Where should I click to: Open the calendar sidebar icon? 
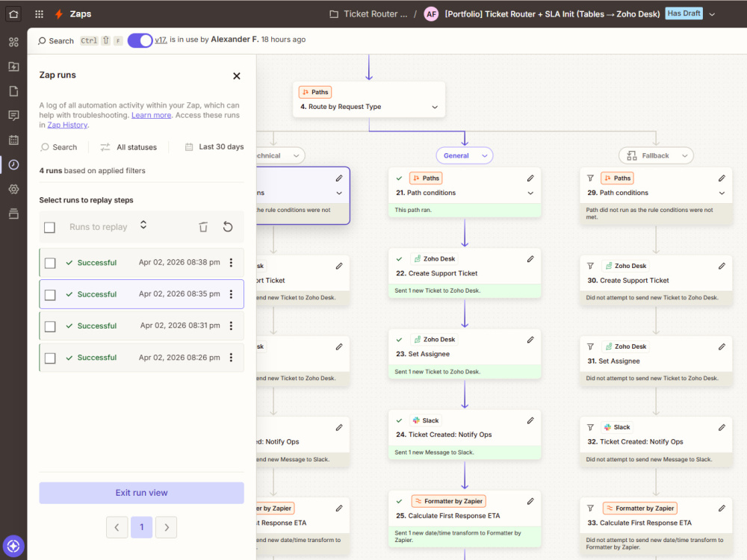(x=13, y=140)
